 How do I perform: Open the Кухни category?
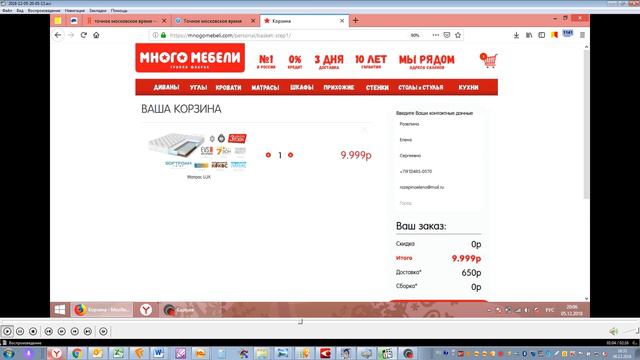click(x=468, y=87)
